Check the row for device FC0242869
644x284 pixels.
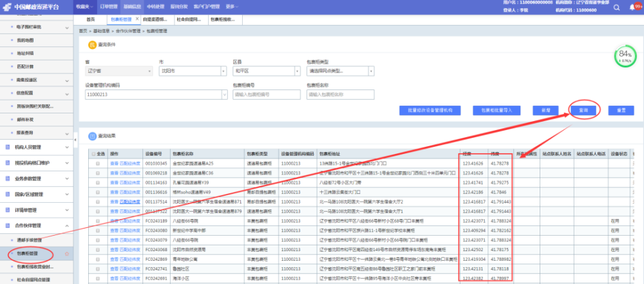coord(98,260)
